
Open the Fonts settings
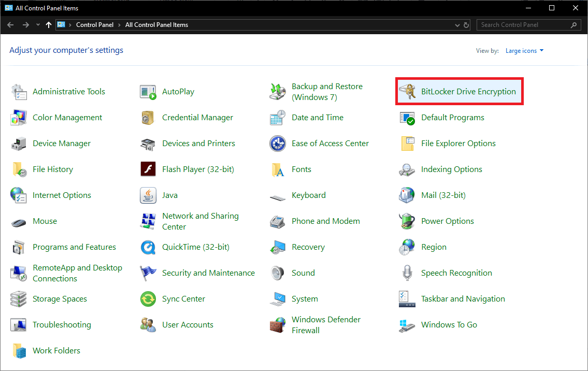(301, 169)
